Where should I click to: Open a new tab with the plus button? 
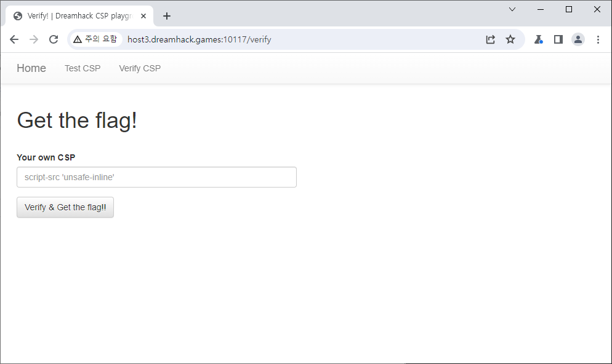166,16
